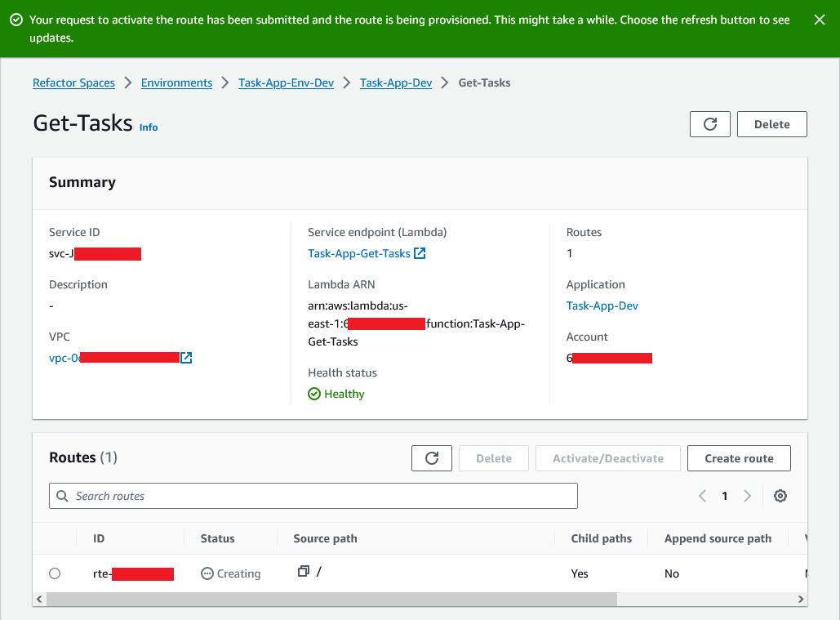
Task: Click the search magnifier icon in routes
Action: (x=62, y=496)
